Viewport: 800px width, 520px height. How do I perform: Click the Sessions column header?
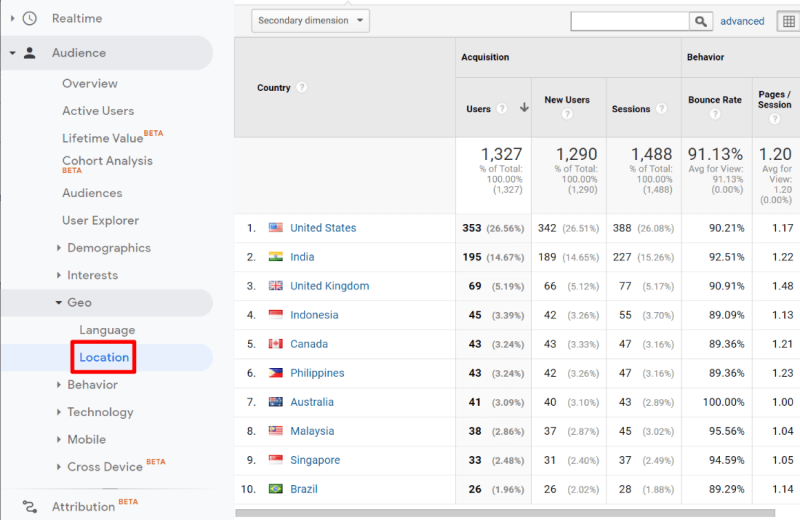click(631, 109)
